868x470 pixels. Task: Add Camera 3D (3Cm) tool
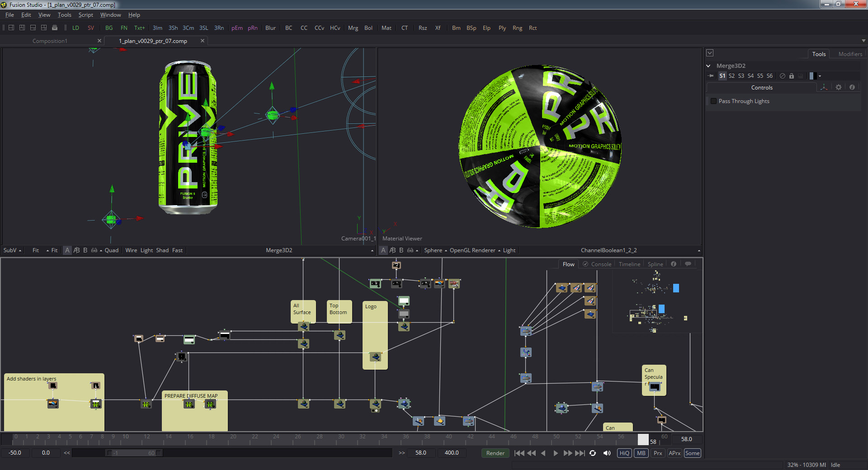[188, 28]
